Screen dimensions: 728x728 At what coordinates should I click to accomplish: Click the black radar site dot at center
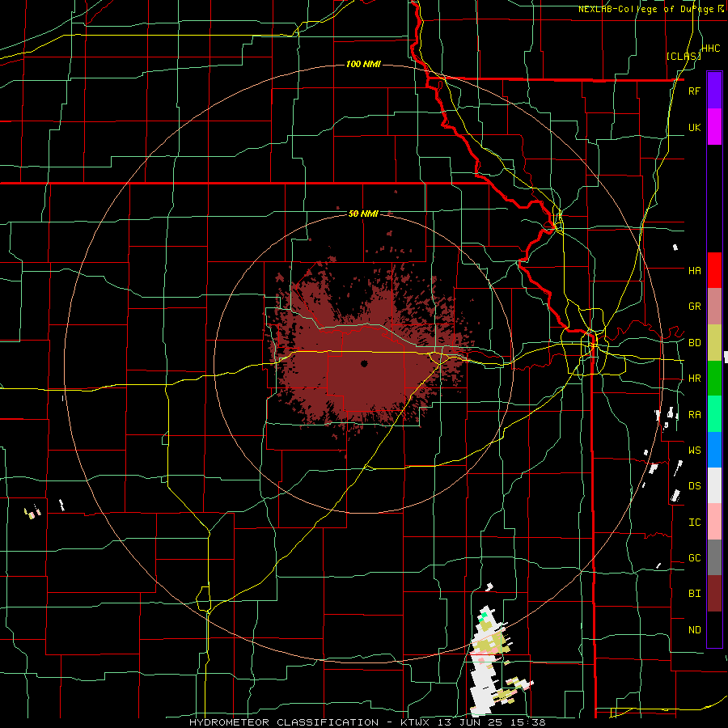click(x=364, y=363)
